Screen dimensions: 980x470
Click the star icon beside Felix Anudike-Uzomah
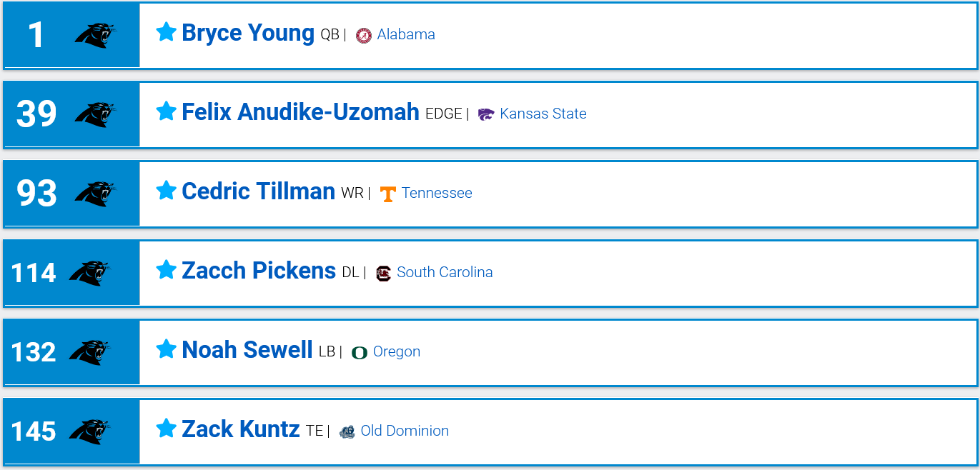tap(166, 111)
